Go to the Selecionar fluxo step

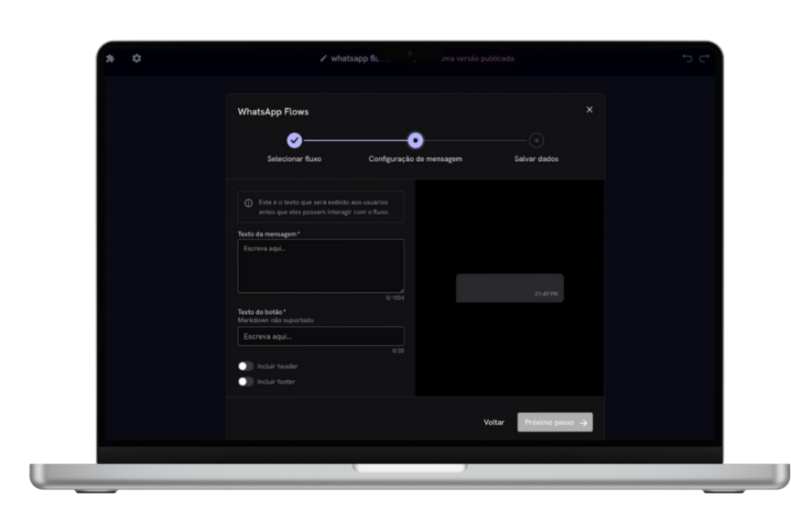295,140
